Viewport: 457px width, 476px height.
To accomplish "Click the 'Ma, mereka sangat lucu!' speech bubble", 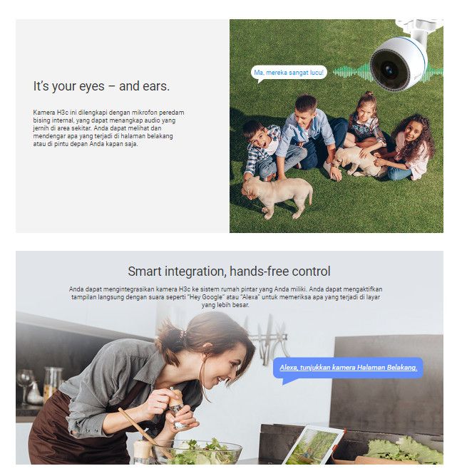I will point(289,73).
